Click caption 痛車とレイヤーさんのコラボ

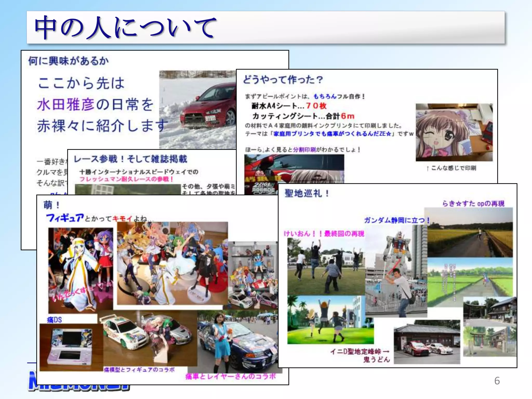[231, 376]
